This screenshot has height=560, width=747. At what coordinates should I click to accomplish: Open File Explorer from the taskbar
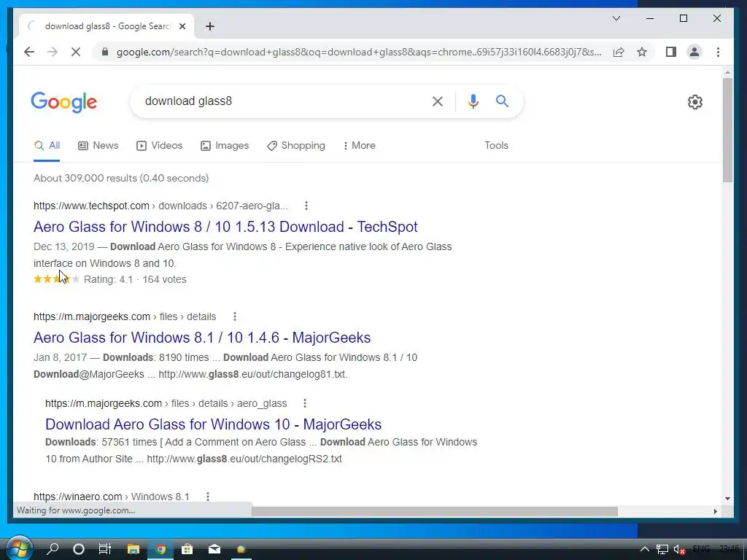(x=133, y=549)
